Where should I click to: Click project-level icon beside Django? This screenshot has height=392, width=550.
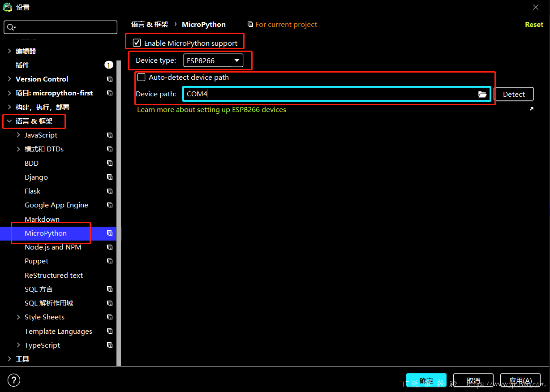pyautogui.click(x=109, y=177)
